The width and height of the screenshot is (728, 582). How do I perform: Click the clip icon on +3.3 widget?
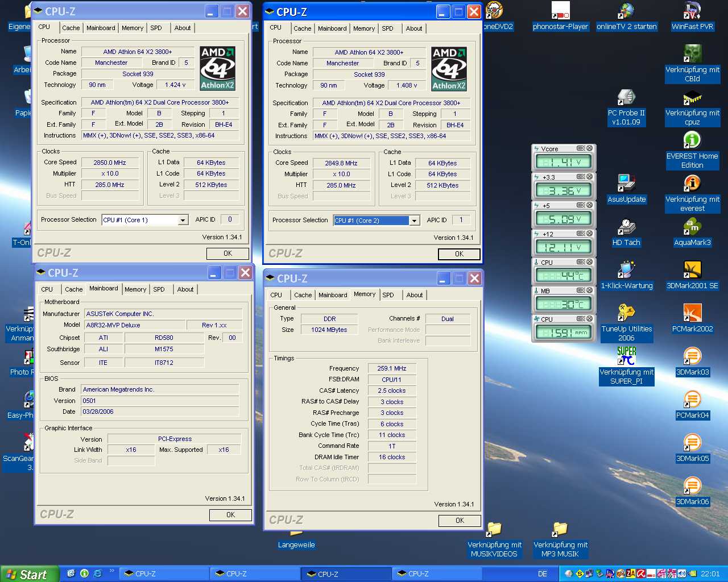(x=581, y=177)
